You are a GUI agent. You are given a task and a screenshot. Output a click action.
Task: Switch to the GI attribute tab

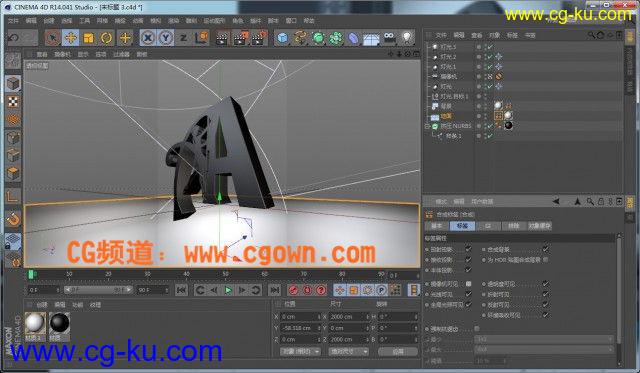(x=487, y=226)
